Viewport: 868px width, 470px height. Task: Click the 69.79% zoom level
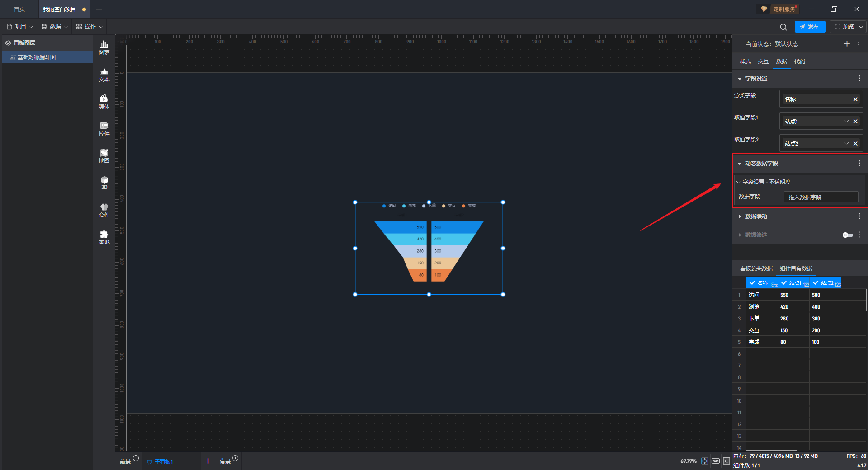point(689,461)
